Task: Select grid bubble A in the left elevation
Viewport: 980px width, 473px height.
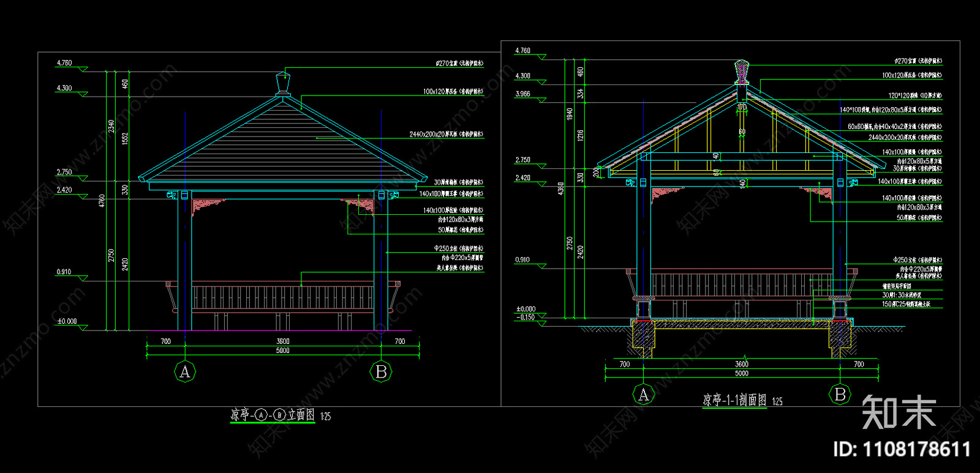Action: [185, 371]
